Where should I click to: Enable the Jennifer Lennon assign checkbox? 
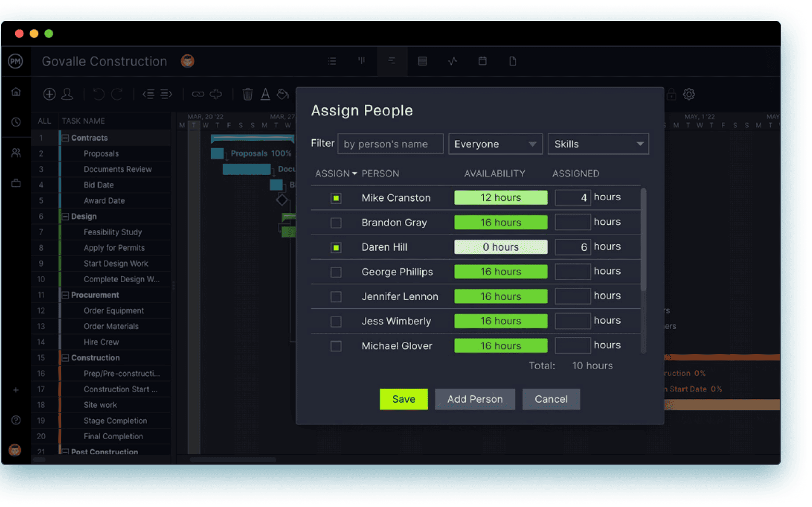(336, 297)
